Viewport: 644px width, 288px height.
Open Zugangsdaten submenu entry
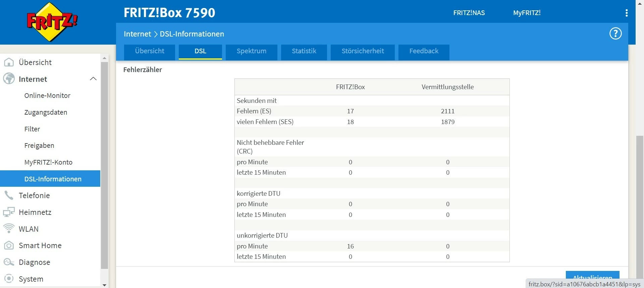coord(46,112)
